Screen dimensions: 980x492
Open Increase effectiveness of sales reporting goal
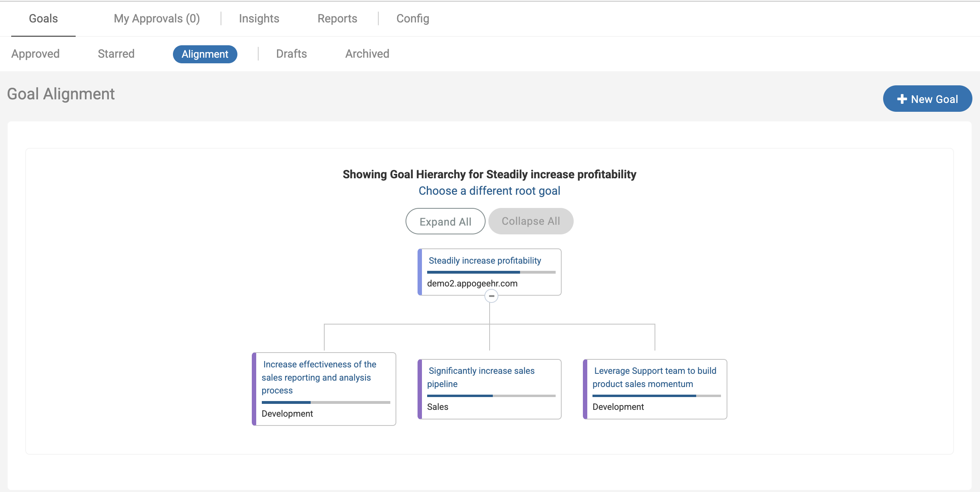(318, 377)
